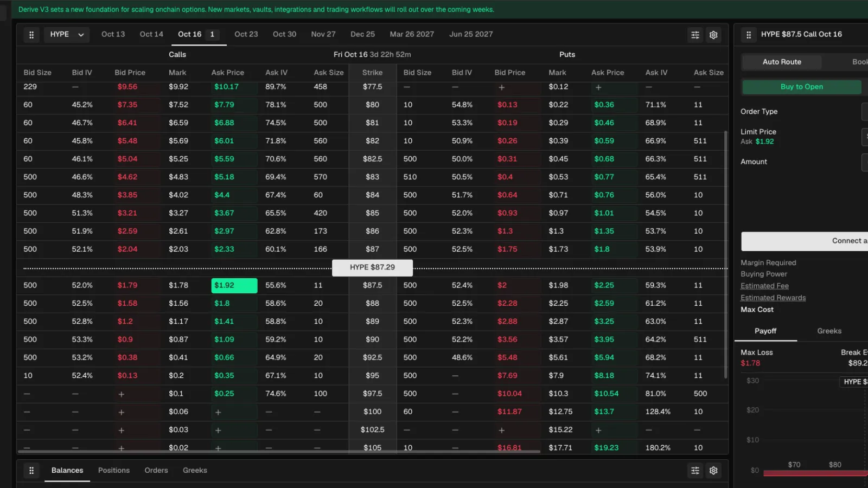Add call ask at $102.5 strike
The height and width of the screenshot is (488, 868).
(x=218, y=430)
